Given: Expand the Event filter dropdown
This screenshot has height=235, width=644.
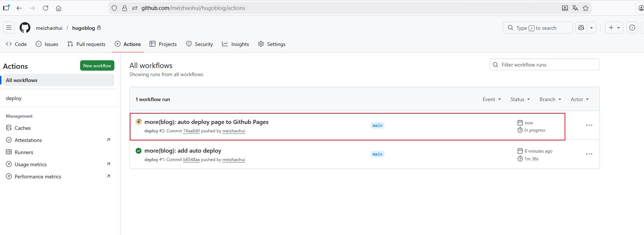Looking at the screenshot, I should click(x=491, y=99).
